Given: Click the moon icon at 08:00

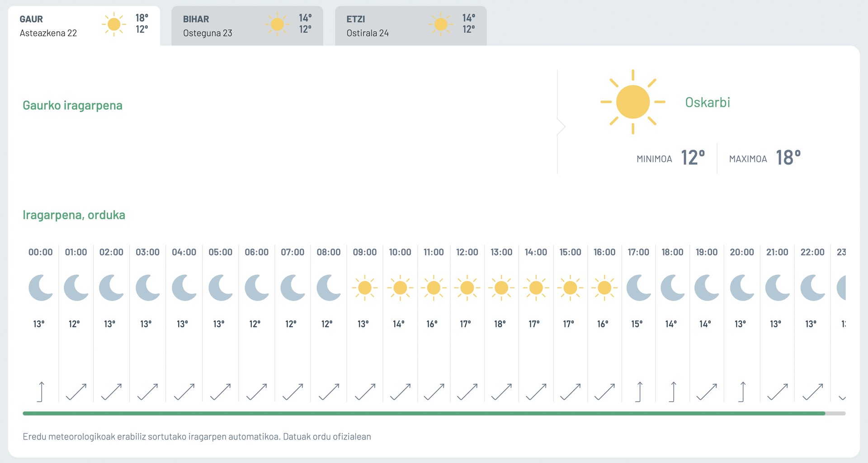Looking at the screenshot, I should [x=329, y=288].
